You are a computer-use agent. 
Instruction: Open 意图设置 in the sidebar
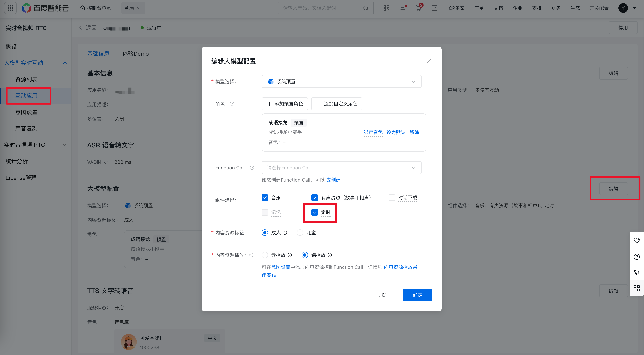tap(26, 112)
